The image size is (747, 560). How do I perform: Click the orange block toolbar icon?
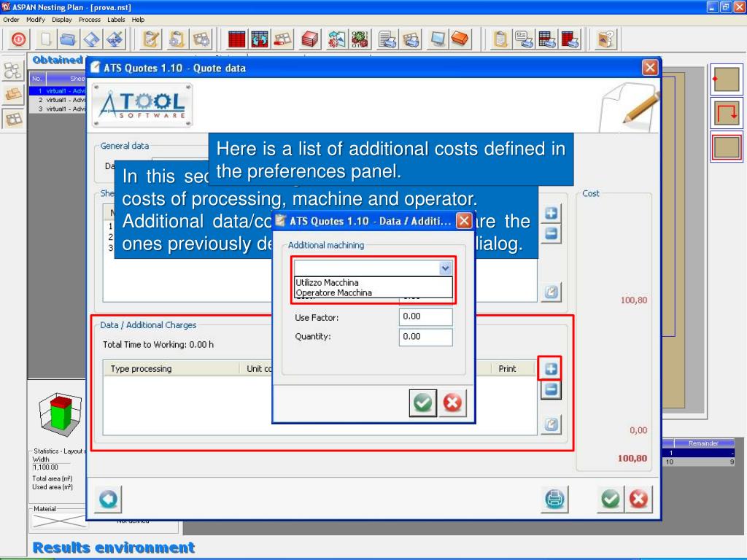point(460,39)
